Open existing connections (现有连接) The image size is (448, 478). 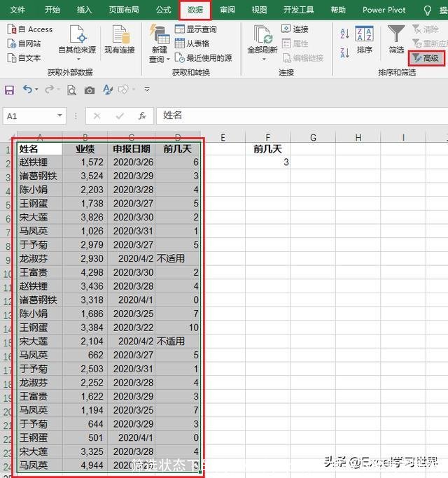pyautogui.click(x=120, y=40)
